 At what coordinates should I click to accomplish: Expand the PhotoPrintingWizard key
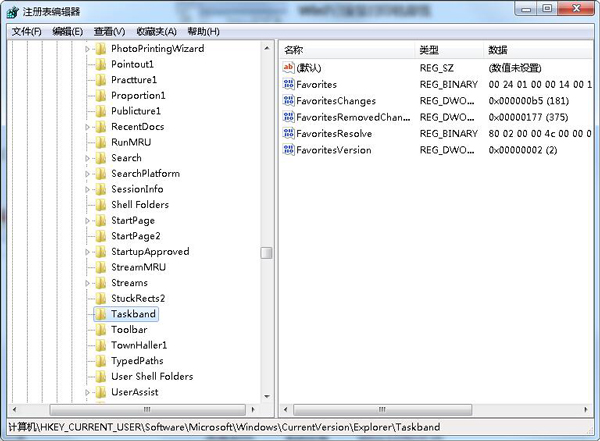click(87, 49)
